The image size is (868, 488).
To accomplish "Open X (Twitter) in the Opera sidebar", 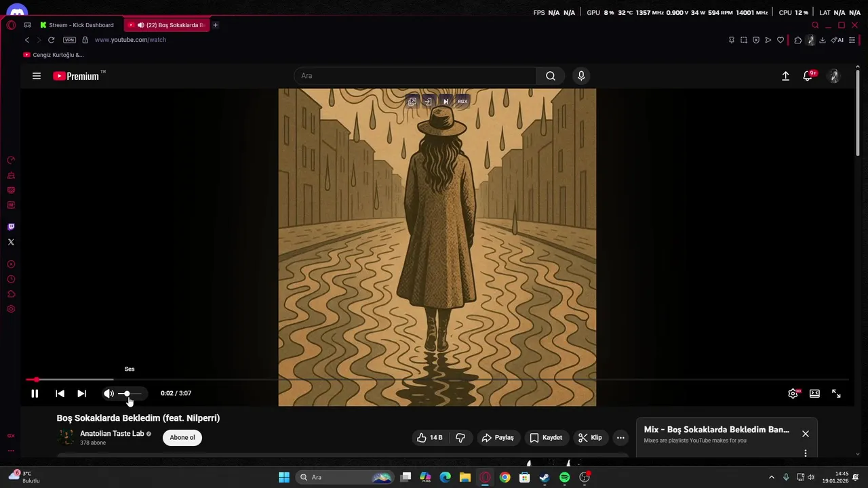I will click(x=11, y=242).
